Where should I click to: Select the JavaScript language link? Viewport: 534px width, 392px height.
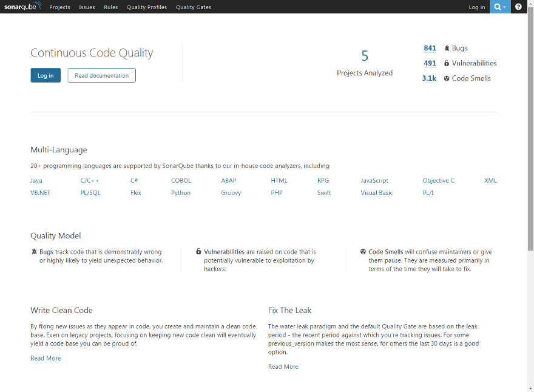click(374, 180)
